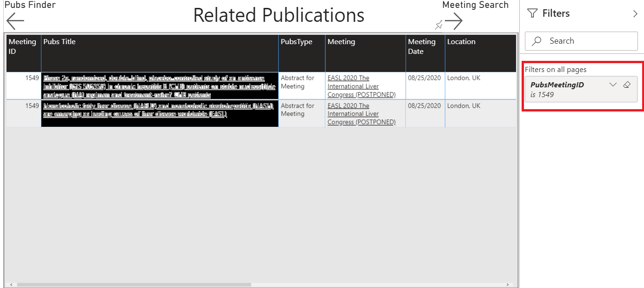644x288 pixels.
Task: Open the PubsMeetingID filter dropdown arrow
Action: coord(614,84)
